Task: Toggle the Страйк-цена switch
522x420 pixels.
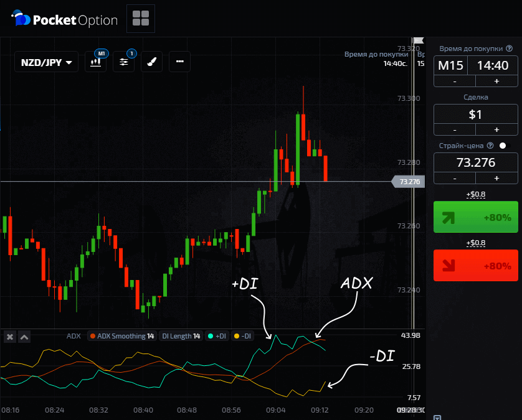Action: 506,146
